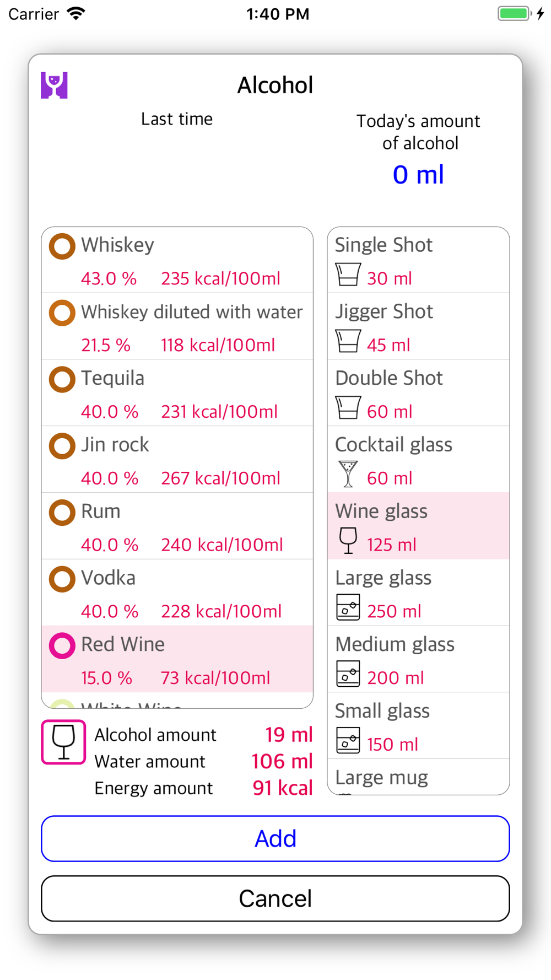Pick the Double Shot glass icon
Screen dimensions: 551x980
[348, 408]
